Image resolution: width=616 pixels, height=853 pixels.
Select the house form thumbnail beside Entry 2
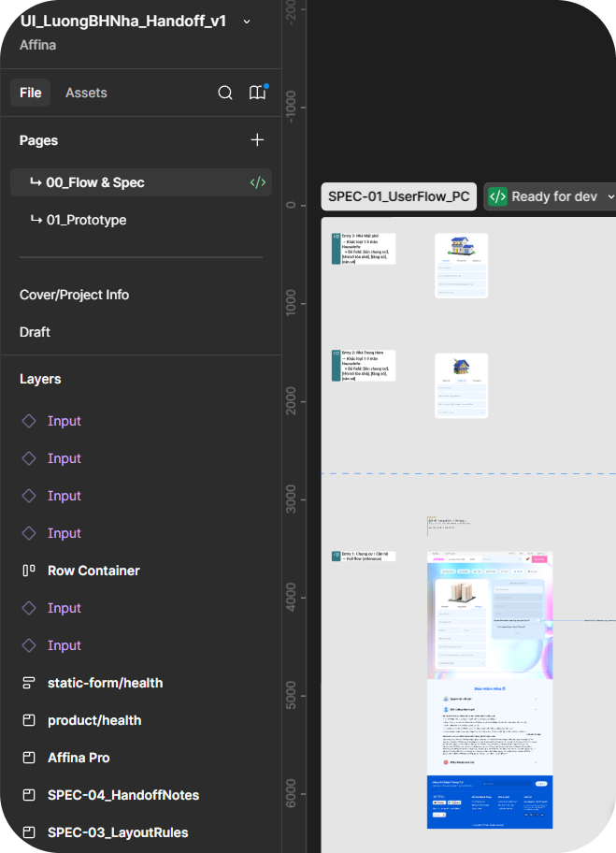click(x=461, y=385)
